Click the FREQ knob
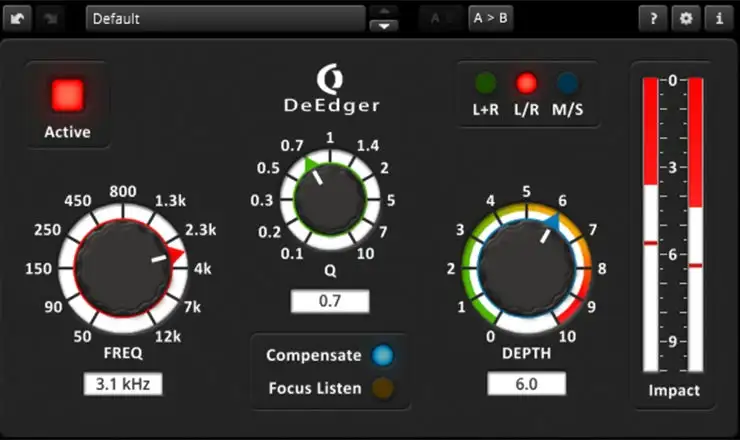 coord(123,268)
